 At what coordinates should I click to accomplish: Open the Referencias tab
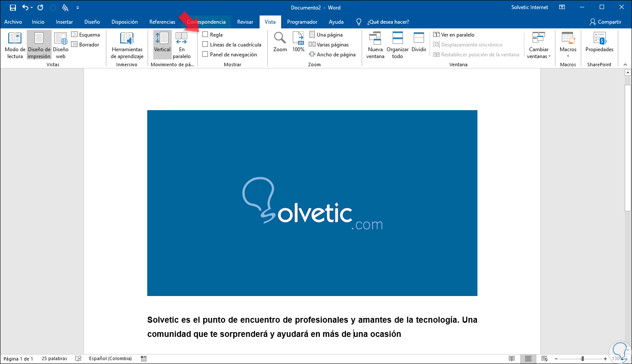(x=162, y=22)
